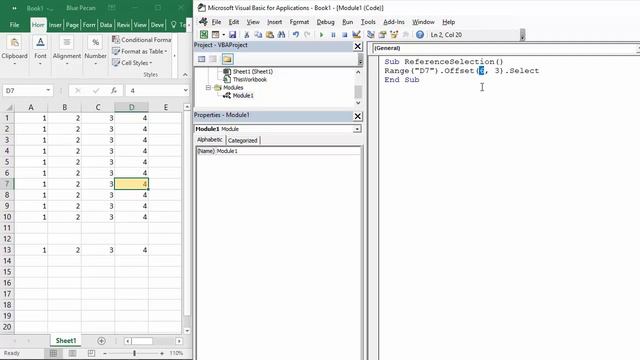
Task: Click the View Code icon in Project panel
Action: point(201,59)
